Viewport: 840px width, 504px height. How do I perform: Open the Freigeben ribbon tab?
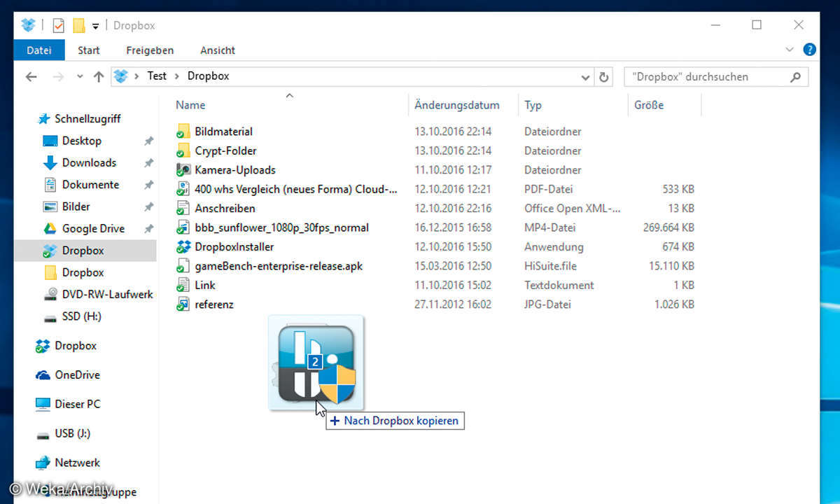[150, 50]
